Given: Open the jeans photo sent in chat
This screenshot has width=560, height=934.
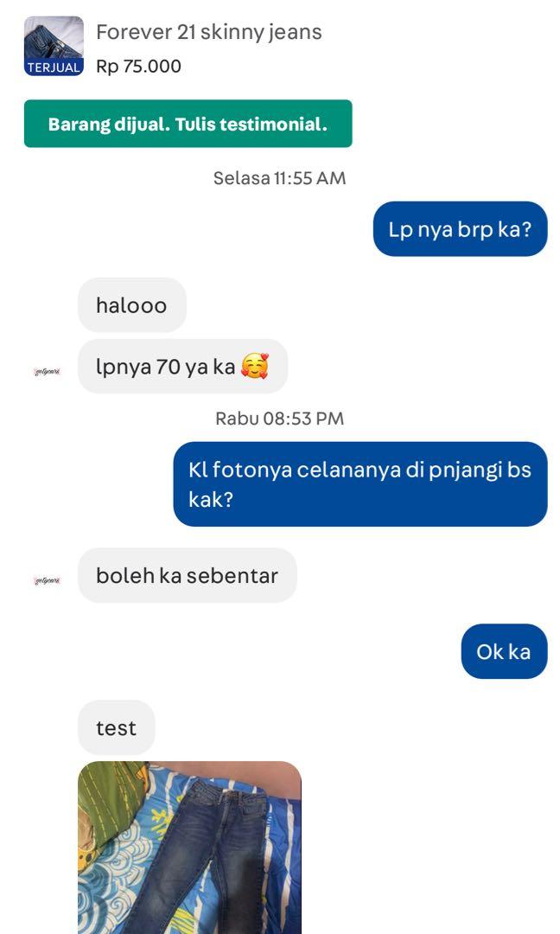Looking at the screenshot, I should pyautogui.click(x=190, y=848).
